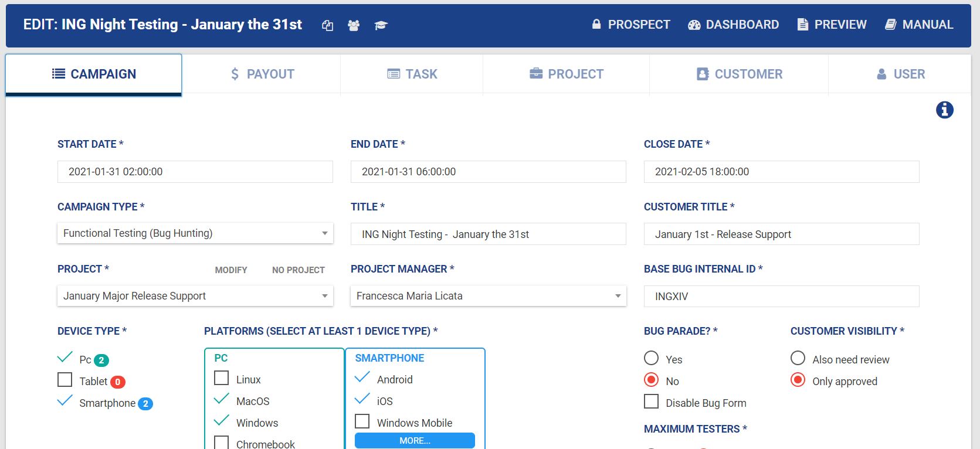Open the Project dropdown
The image size is (980, 449).
(x=195, y=296)
